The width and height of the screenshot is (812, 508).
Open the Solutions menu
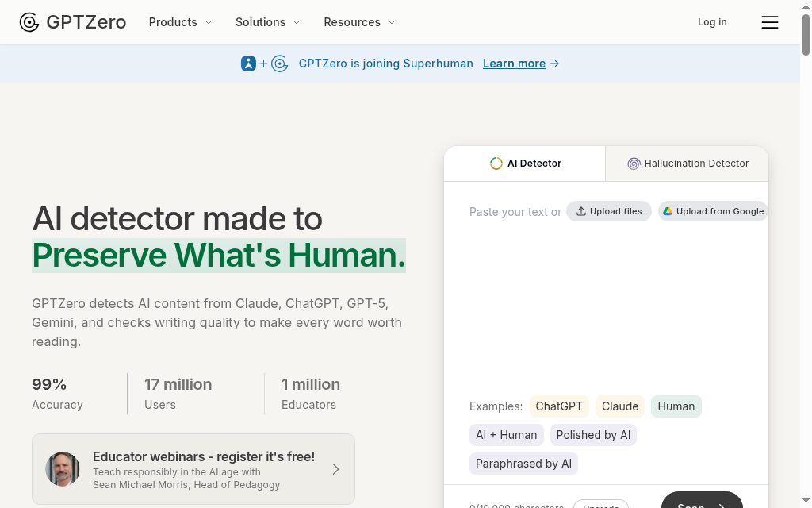pos(268,22)
